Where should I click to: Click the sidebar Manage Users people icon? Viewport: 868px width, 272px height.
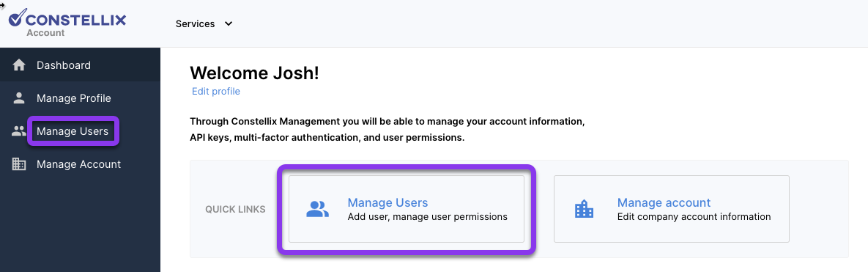[x=19, y=131]
